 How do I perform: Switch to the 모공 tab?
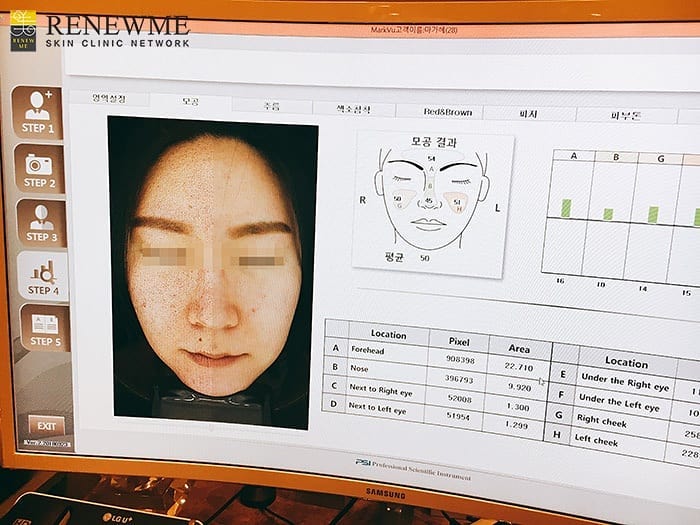(191, 101)
